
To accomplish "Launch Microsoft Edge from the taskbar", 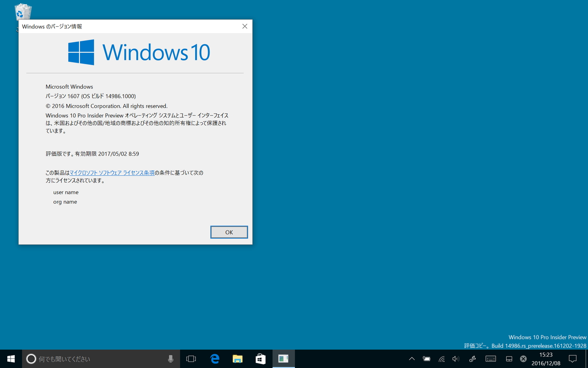I will tap(215, 358).
